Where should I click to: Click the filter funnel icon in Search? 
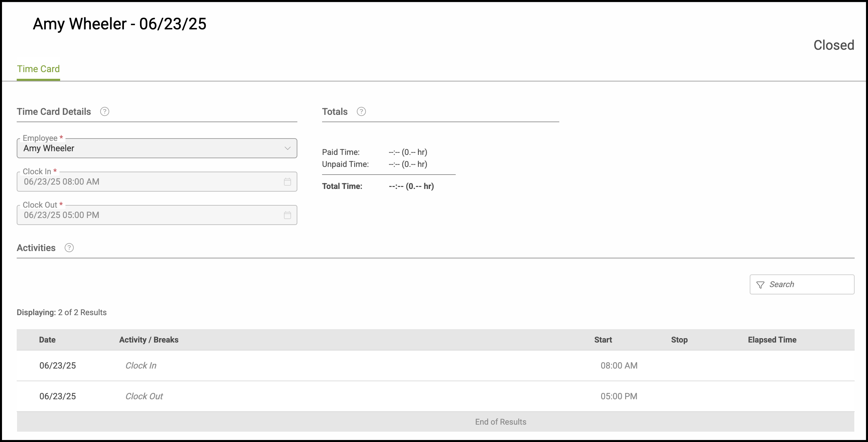pos(760,285)
